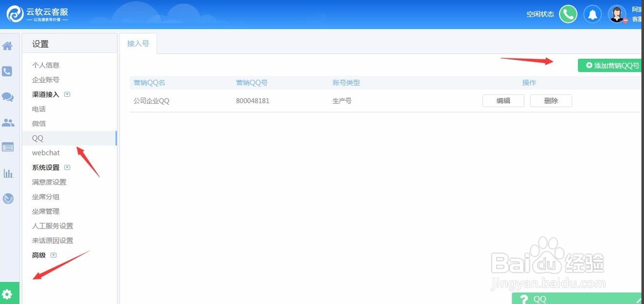Open the list/tickets sidebar icon

tap(7, 147)
